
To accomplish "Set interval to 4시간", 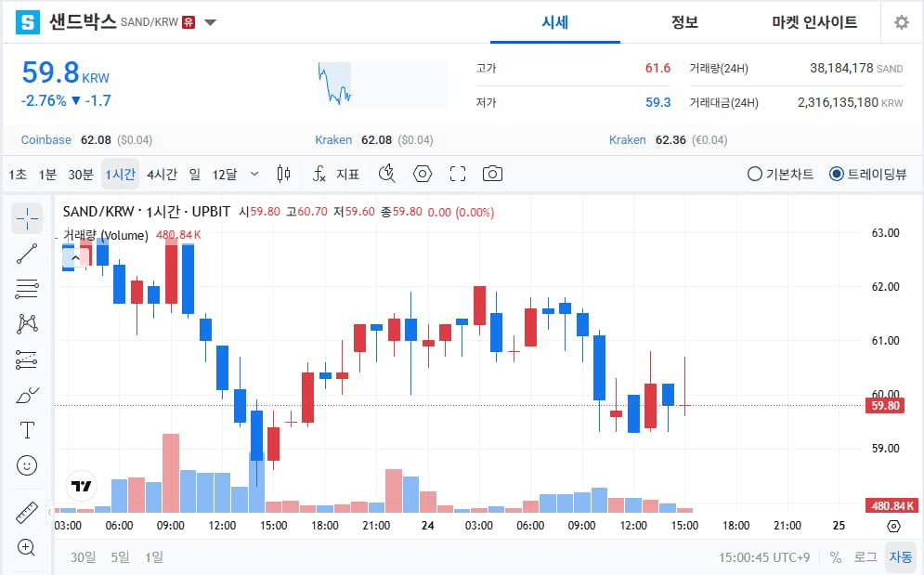I will (162, 174).
